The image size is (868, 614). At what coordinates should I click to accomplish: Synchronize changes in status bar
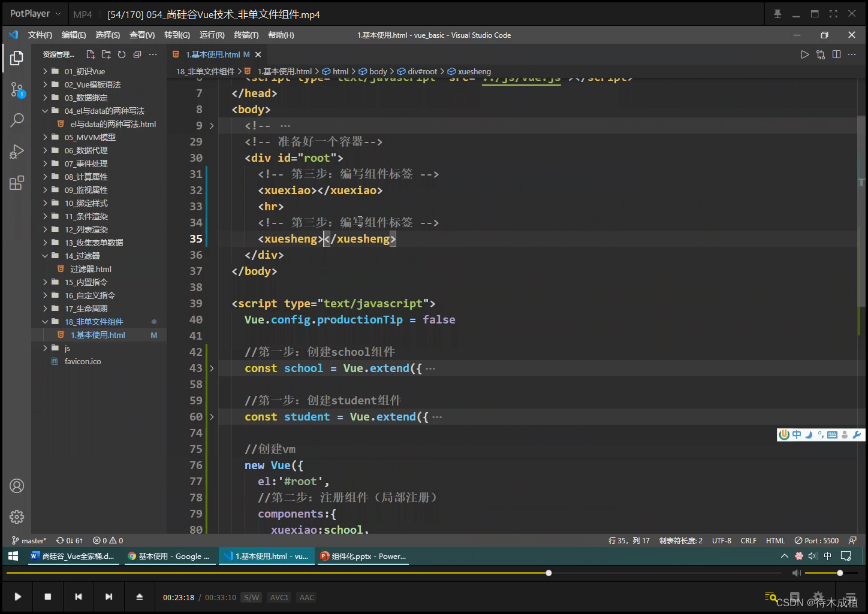click(x=70, y=540)
